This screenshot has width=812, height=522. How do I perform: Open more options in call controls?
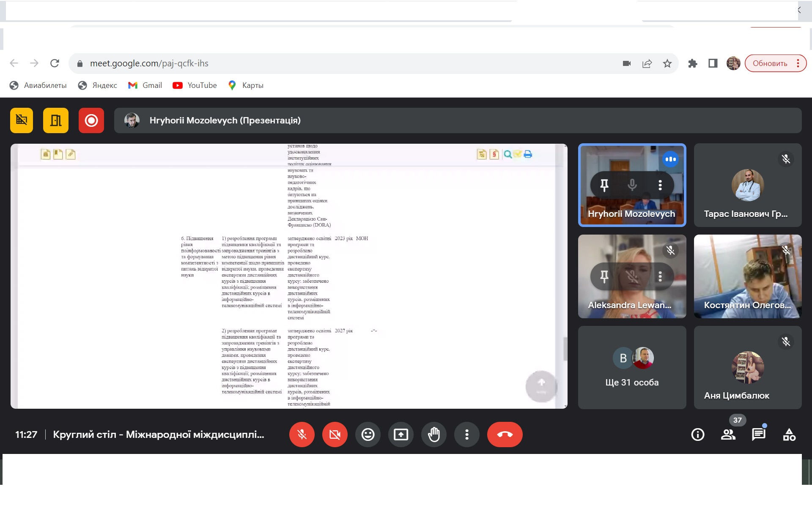[466, 435]
